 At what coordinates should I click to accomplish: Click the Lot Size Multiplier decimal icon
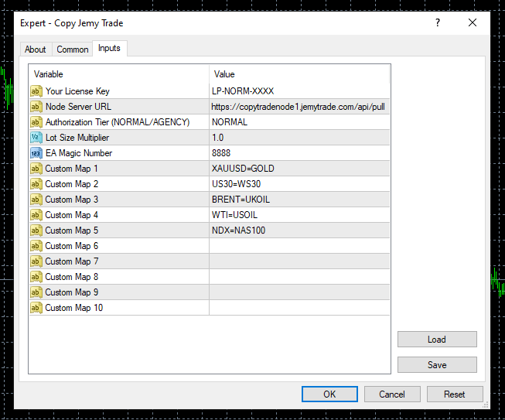coord(36,138)
